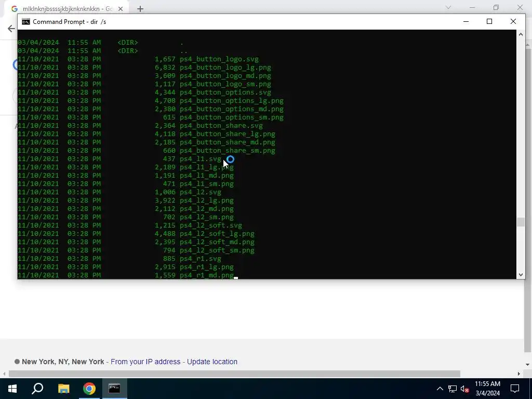Viewport: 532px width, 399px height.
Task: Close the Chrome tab mlklnknjbssss
Action: [x=121, y=9]
